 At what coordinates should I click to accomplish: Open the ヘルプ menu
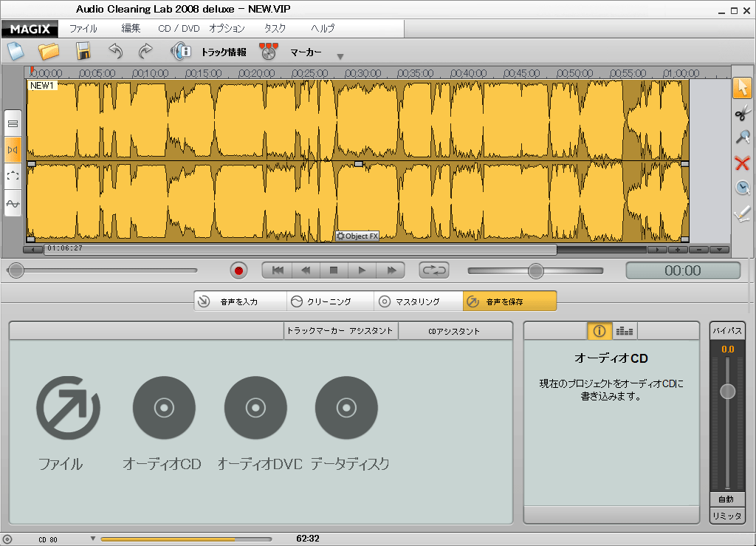[323, 29]
